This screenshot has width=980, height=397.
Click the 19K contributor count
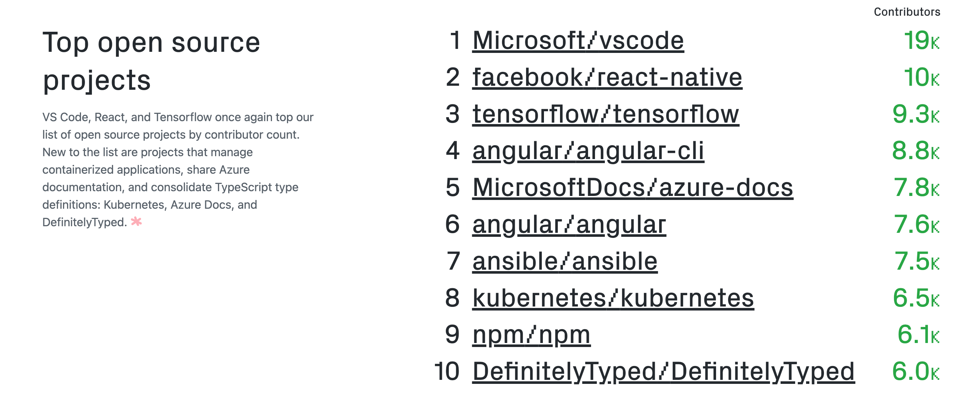921,41
